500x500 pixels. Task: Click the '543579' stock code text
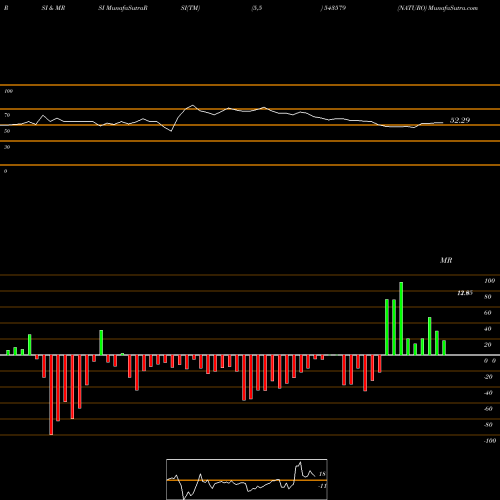point(334,8)
